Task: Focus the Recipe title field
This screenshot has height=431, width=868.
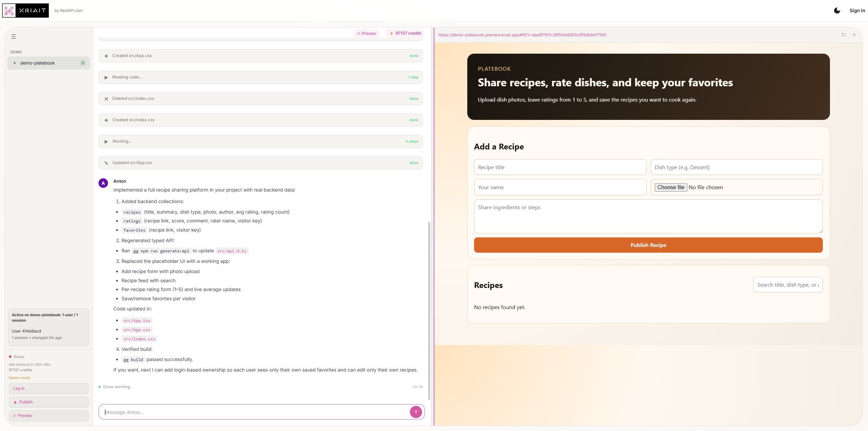Action: pyautogui.click(x=560, y=167)
